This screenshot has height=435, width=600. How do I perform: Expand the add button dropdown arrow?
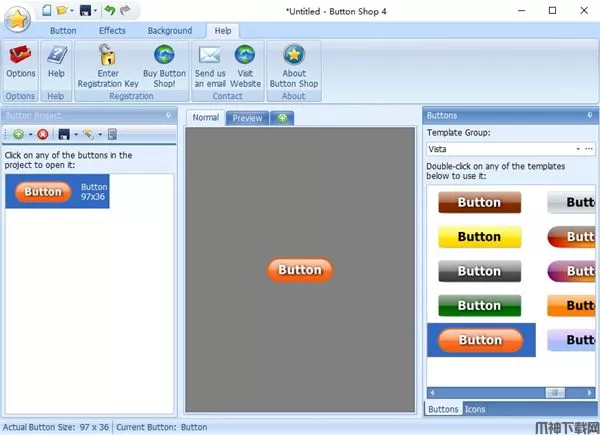click(x=30, y=135)
